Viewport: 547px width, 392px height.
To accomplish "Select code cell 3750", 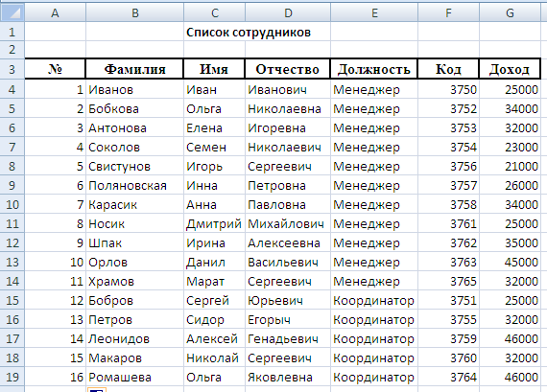I will point(448,89).
